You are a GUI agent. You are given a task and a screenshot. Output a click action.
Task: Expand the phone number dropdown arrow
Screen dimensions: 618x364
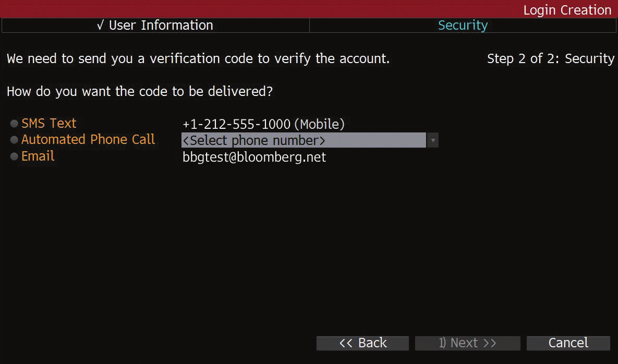(x=432, y=140)
